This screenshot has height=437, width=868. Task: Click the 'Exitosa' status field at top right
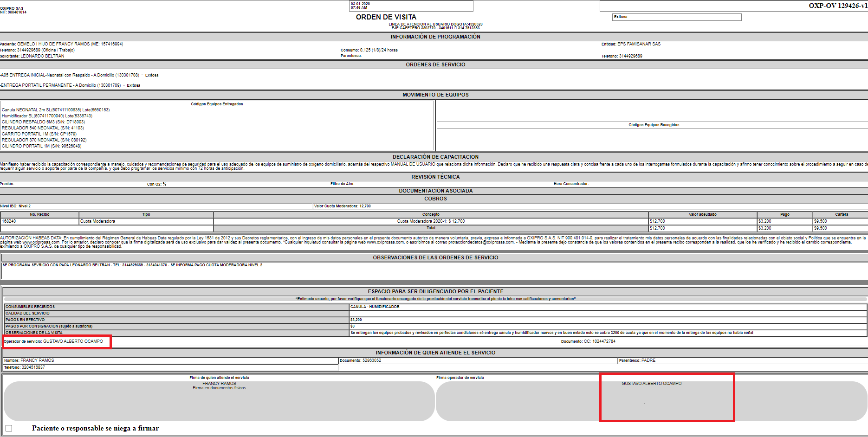coord(677,17)
